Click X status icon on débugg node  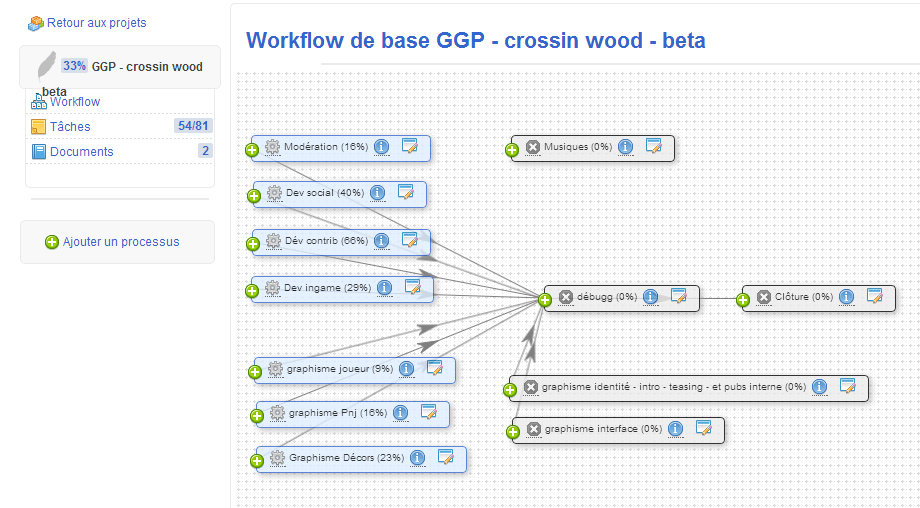click(566, 297)
